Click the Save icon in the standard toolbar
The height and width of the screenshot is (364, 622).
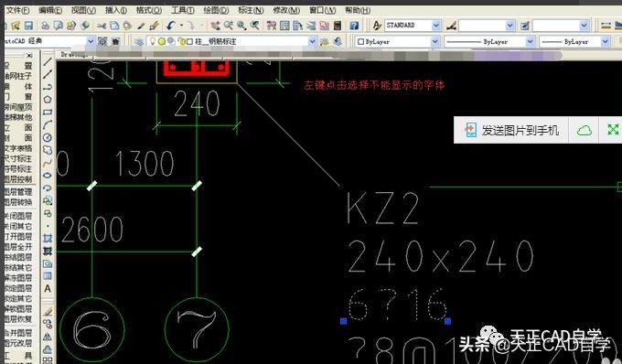[x=28, y=26]
